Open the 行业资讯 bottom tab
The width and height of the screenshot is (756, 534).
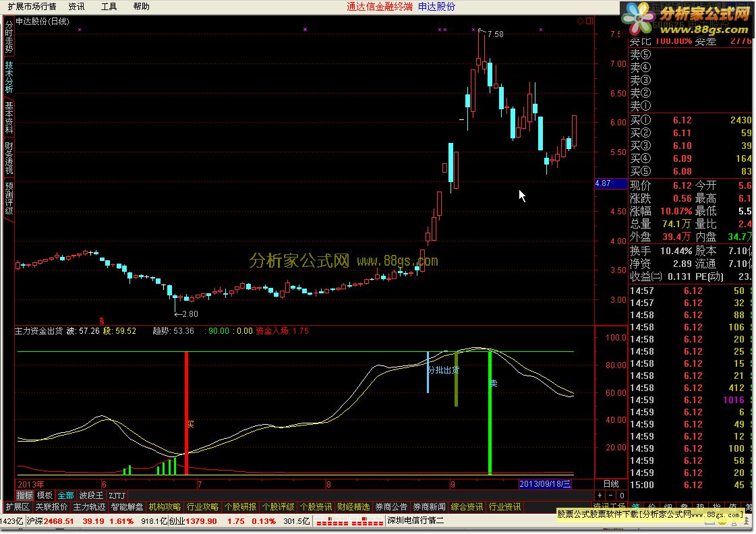pyautogui.click(x=505, y=507)
